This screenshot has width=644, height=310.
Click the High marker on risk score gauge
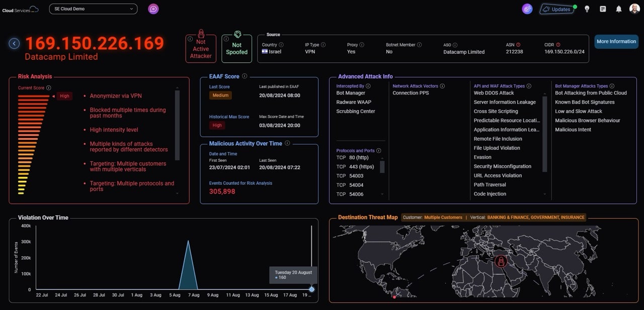pos(64,96)
